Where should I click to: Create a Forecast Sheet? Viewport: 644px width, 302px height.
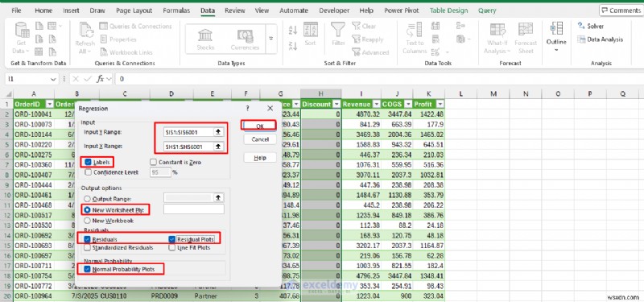tap(526, 39)
